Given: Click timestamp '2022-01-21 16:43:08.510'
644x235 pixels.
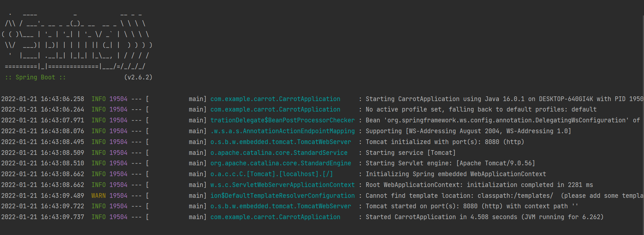Looking at the screenshot, I should tap(43, 163).
